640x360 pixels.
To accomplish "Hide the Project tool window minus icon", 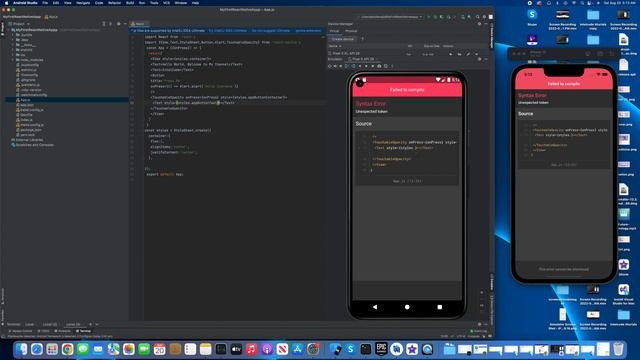I will point(125,24).
